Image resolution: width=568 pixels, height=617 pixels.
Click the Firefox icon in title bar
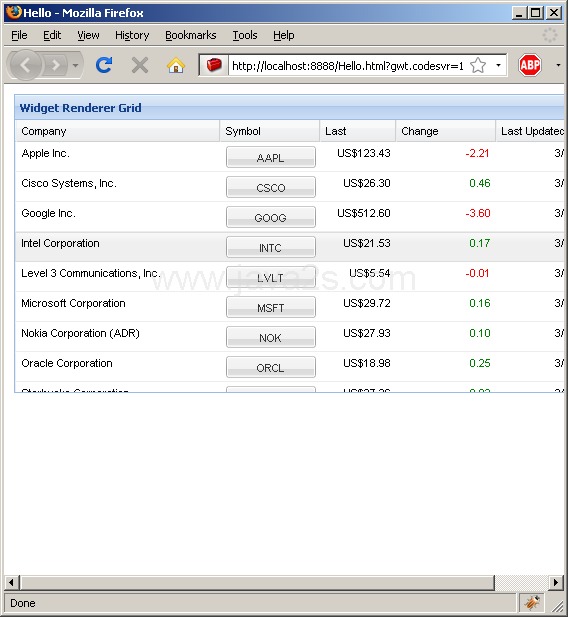pos(14,12)
